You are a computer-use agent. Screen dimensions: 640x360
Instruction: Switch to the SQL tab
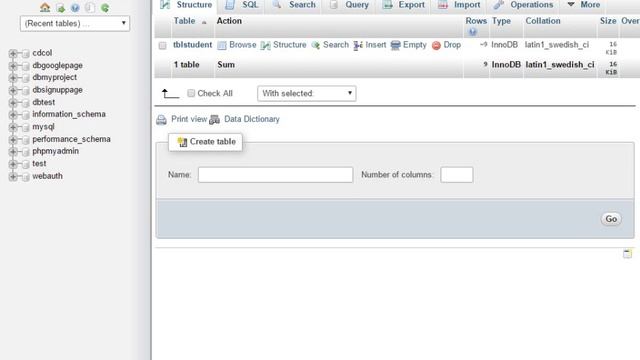[242, 5]
